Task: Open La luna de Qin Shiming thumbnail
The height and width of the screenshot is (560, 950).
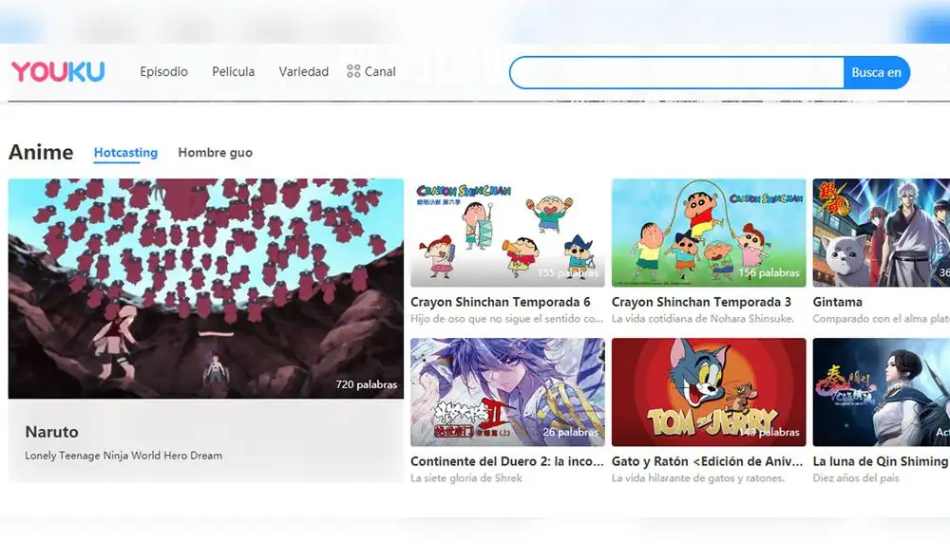Action: [x=882, y=390]
